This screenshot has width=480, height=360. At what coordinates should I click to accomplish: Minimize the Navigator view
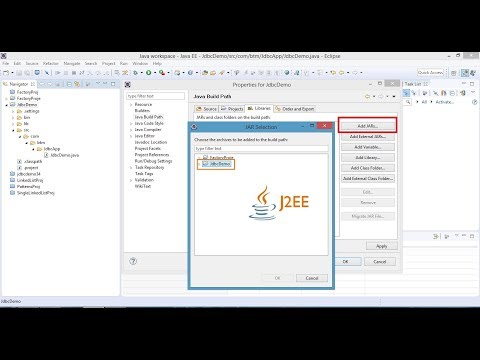pyautogui.click(x=106, y=83)
